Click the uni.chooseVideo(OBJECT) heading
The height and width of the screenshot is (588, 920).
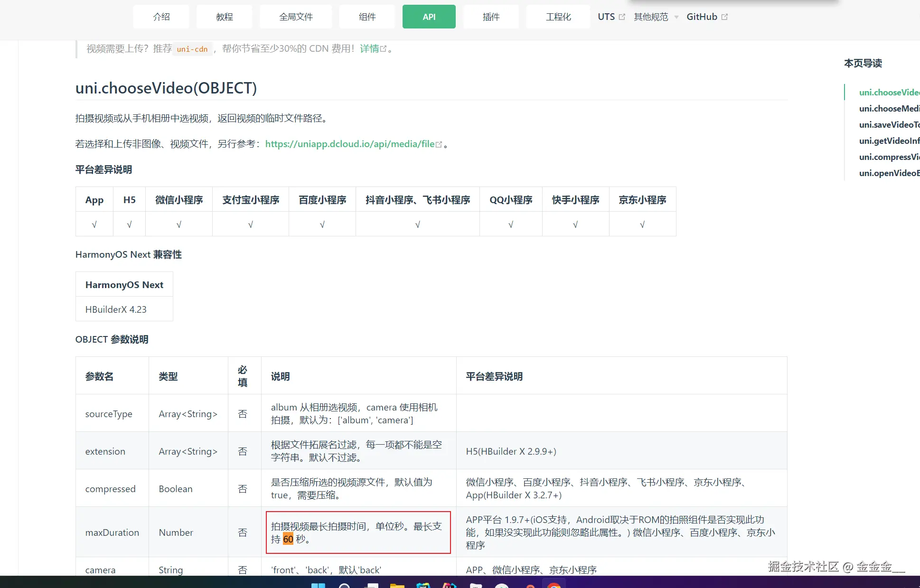(166, 88)
